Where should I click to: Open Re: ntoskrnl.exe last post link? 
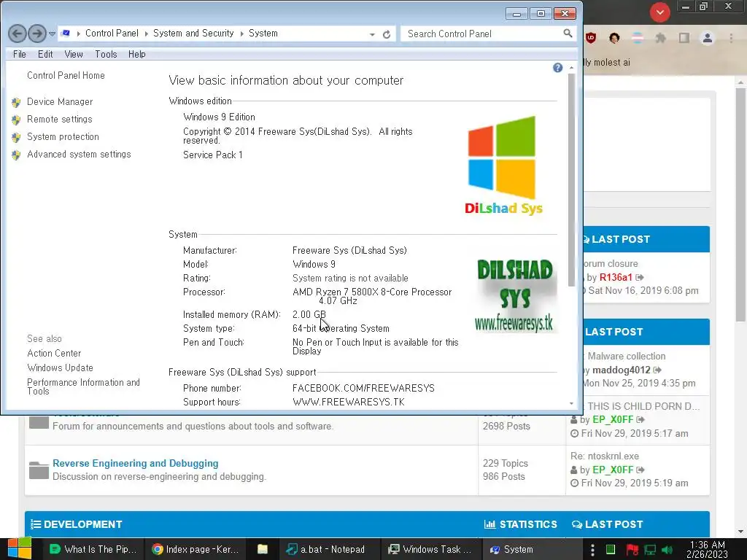tap(605, 456)
